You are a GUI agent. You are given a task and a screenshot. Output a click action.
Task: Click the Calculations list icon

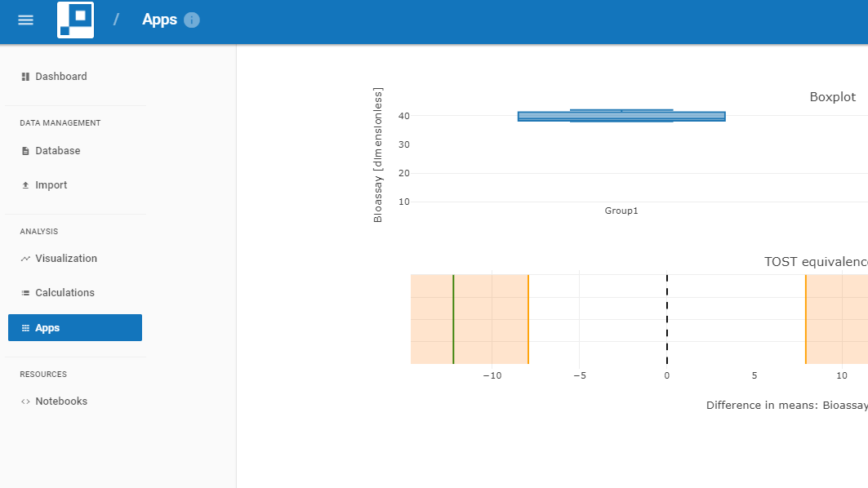point(25,293)
